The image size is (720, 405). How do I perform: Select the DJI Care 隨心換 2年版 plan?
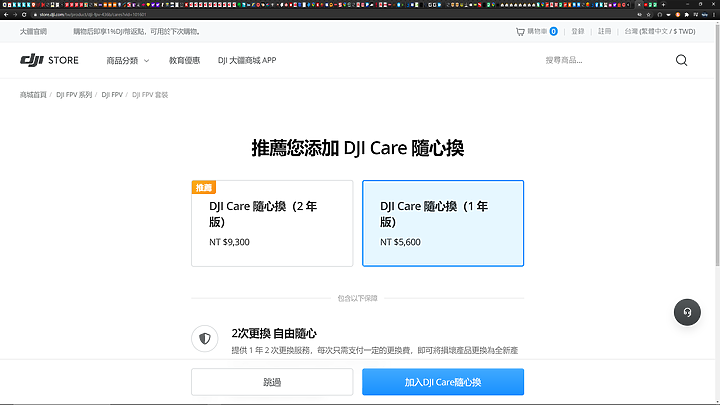272,223
